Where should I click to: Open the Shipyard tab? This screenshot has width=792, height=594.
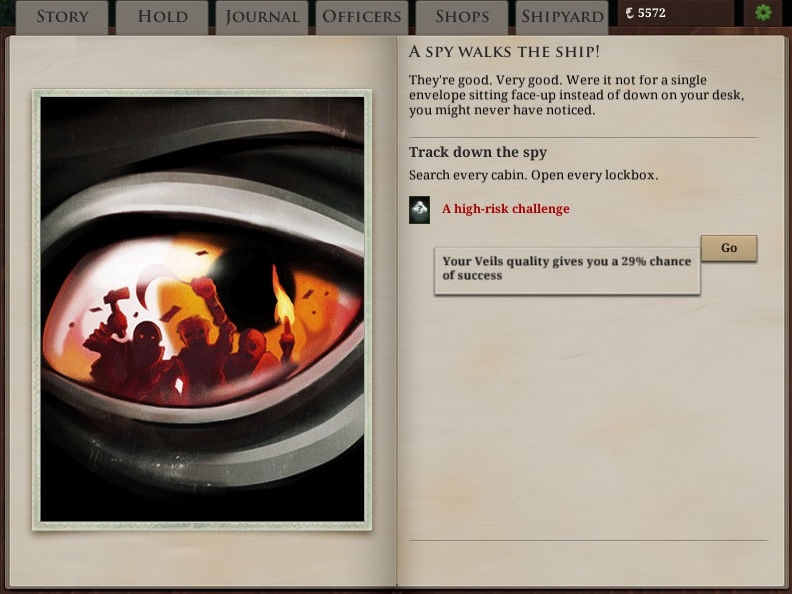coord(562,17)
